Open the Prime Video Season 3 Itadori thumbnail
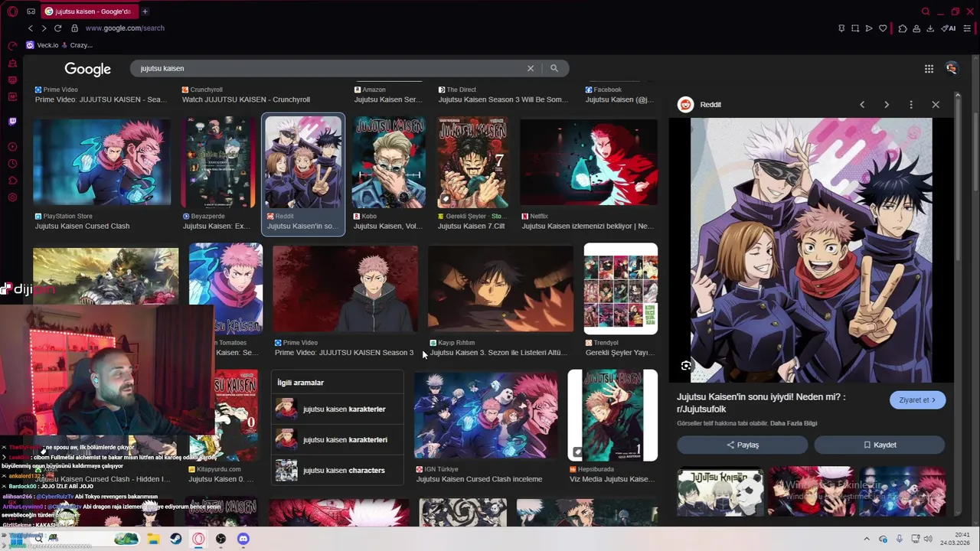This screenshot has height=551, width=980. 345,289
